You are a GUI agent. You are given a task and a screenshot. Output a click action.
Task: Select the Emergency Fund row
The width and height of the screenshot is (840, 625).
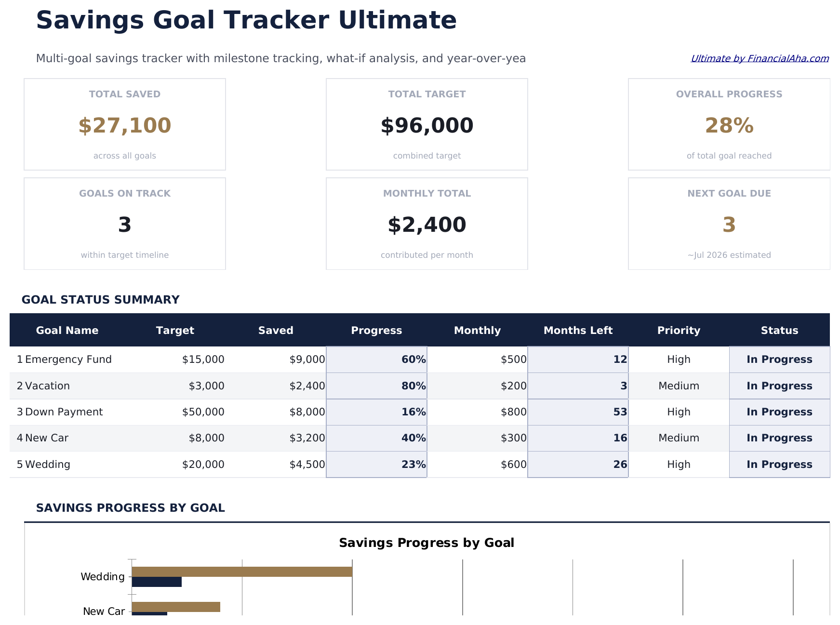(68, 359)
